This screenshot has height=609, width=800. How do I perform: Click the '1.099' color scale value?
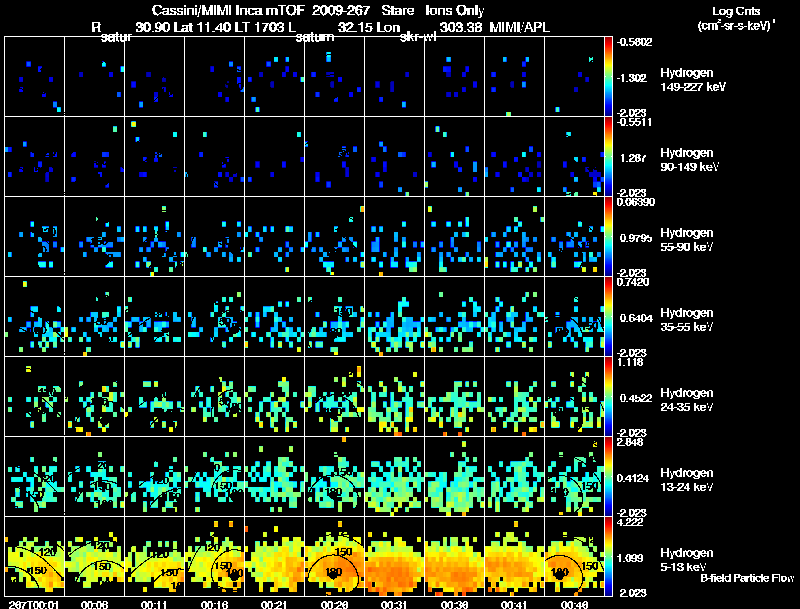coord(630,559)
